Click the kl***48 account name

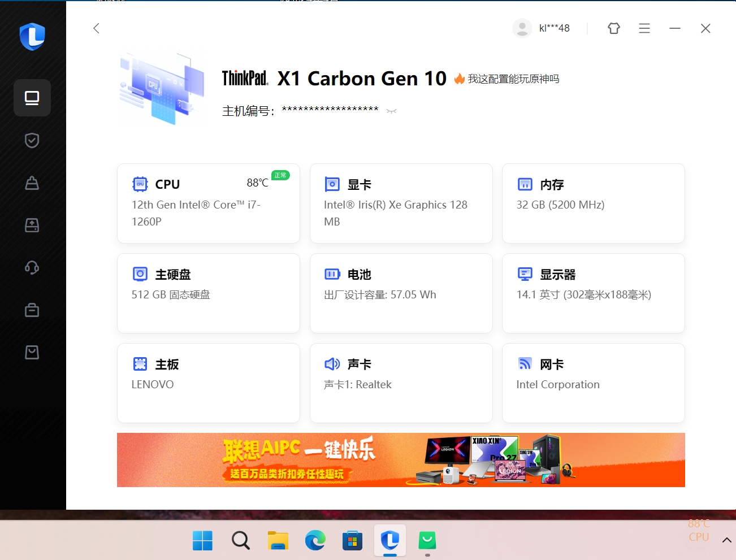click(555, 28)
